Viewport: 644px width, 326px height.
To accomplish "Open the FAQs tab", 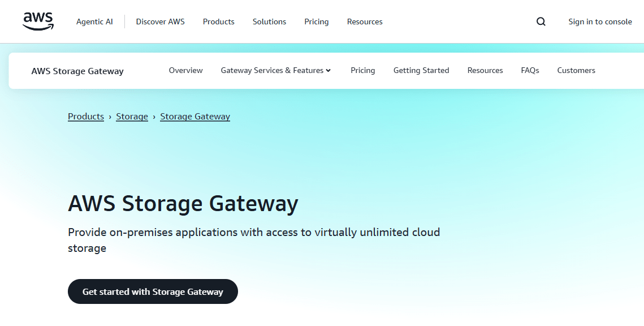I will [530, 71].
